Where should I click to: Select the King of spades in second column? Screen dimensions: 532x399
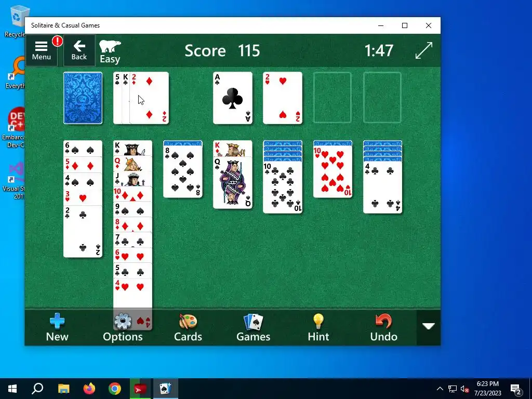(132, 148)
